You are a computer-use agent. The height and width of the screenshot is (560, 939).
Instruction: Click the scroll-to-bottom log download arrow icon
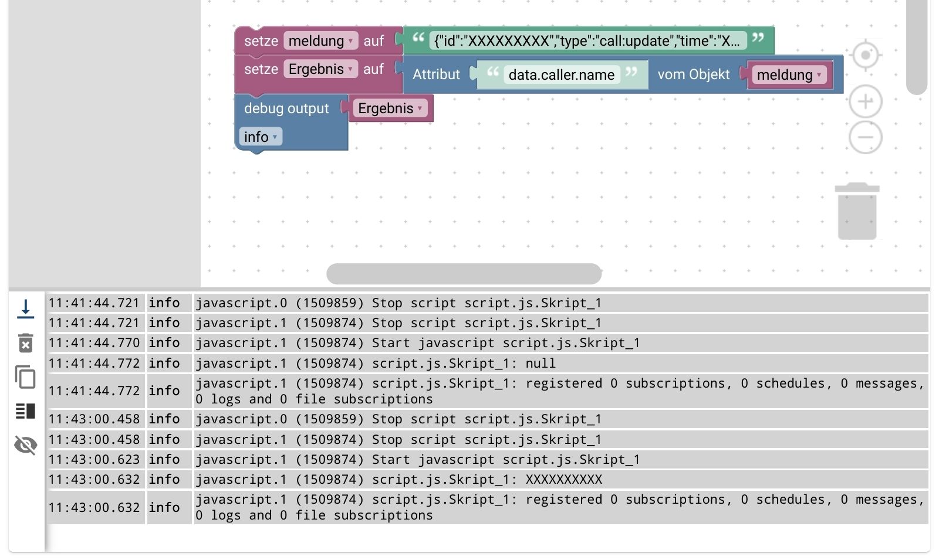[25, 309]
